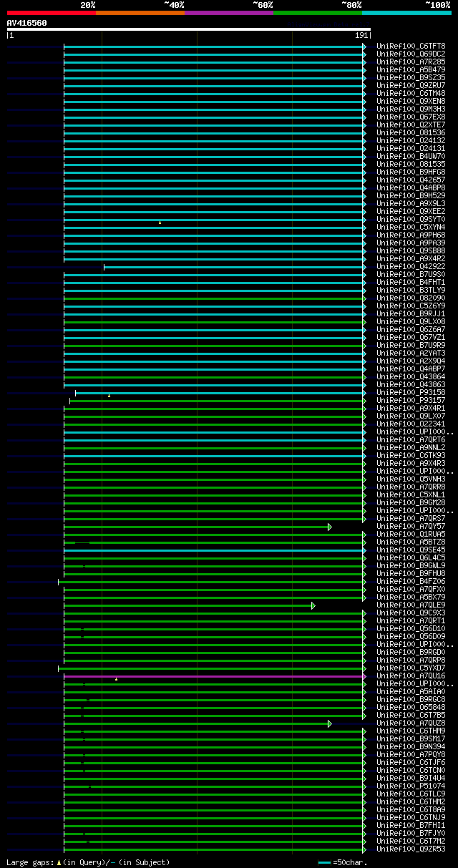Click the green alignment bar for O82090
Image resolution: width=458 pixels, height=868 pixels.
213,298
